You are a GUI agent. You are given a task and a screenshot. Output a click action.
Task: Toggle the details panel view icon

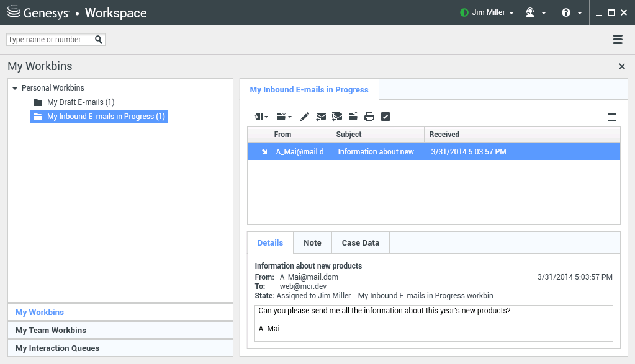612,117
